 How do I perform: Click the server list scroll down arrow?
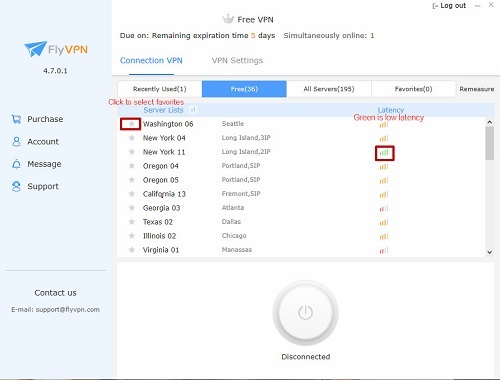click(x=489, y=252)
